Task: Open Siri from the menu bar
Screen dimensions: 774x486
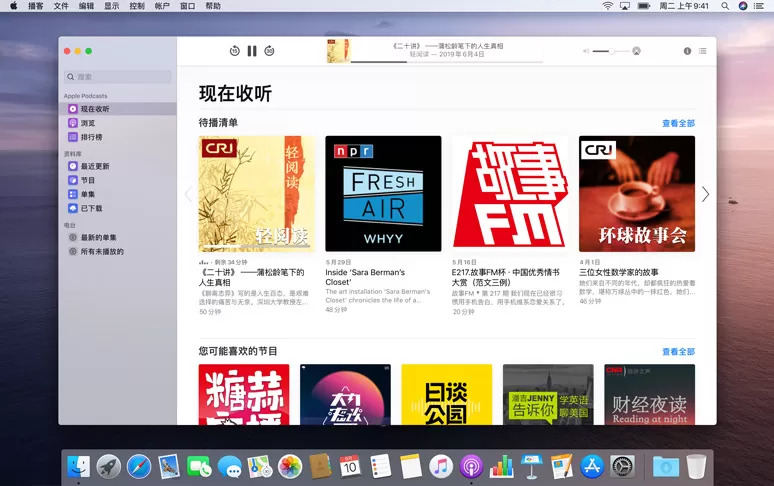Action: [743, 6]
